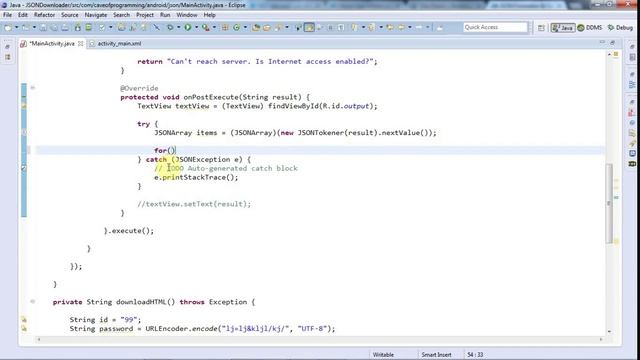This screenshot has width=640, height=360.
Task: Click the New Java Package icon
Action: [225, 27]
